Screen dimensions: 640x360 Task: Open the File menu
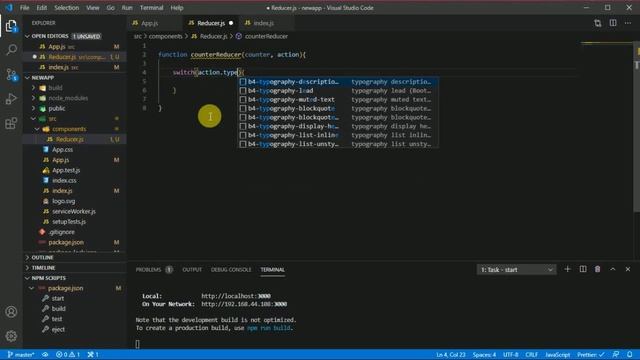tap(24, 8)
